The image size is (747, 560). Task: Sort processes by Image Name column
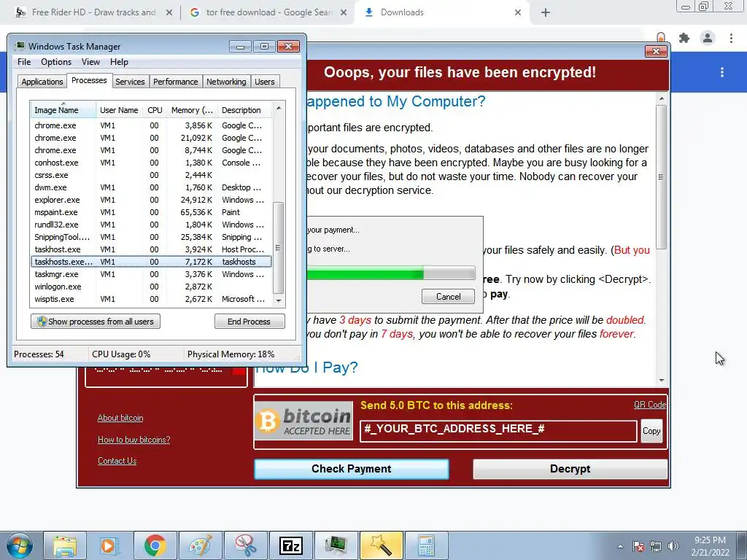tap(63, 110)
